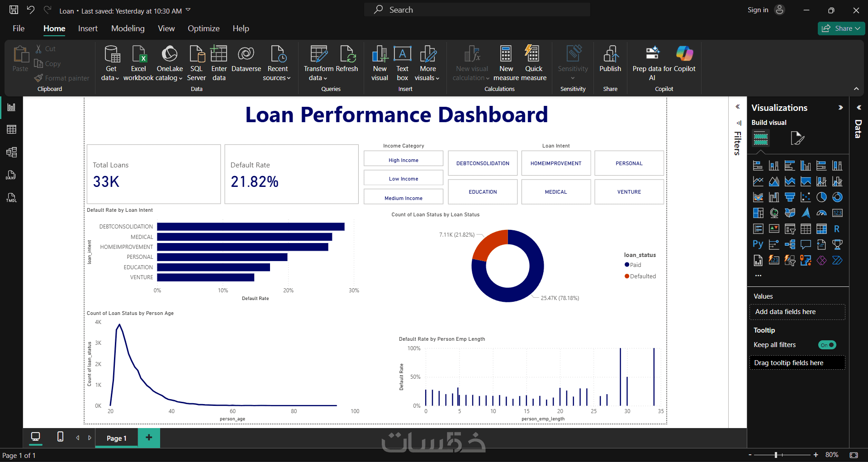Click Sign in

758,10
